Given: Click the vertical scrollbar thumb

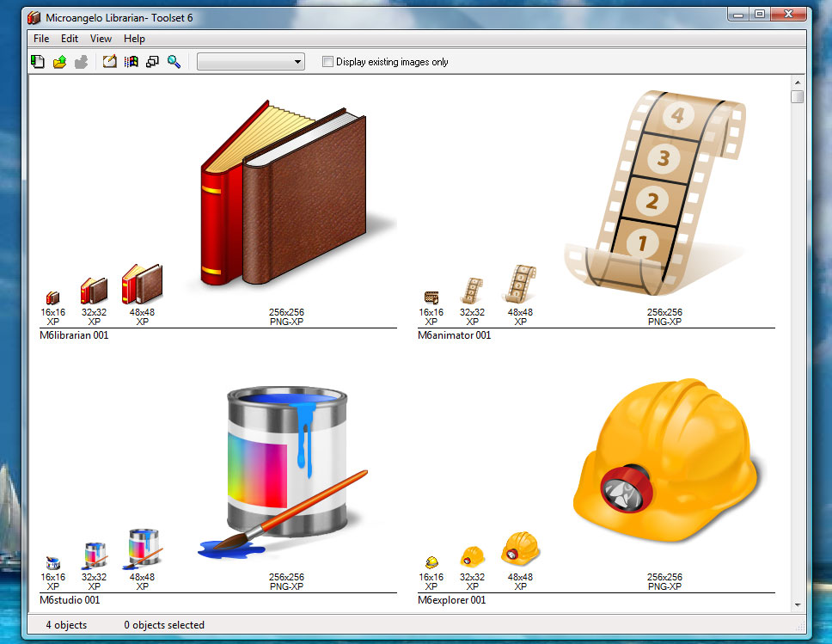Looking at the screenshot, I should tap(798, 96).
